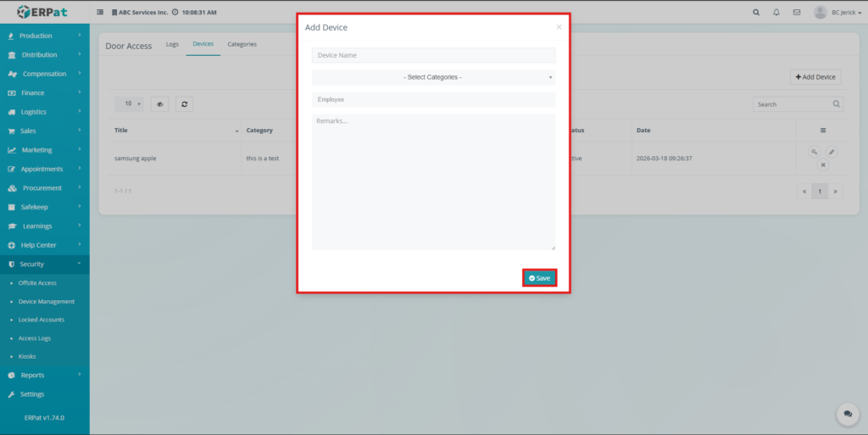Open the table hamburger options icon

tap(823, 131)
